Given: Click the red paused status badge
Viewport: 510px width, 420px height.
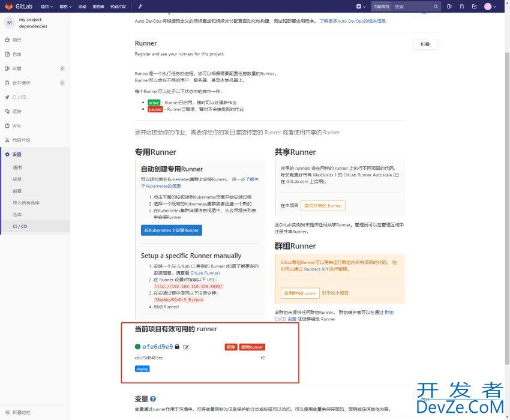Looking at the screenshot, I should pos(155,109).
